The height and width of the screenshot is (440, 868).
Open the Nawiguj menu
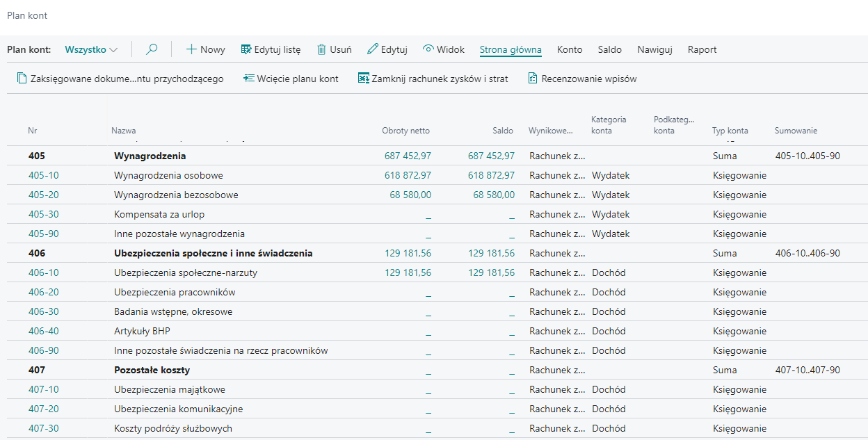click(x=654, y=49)
